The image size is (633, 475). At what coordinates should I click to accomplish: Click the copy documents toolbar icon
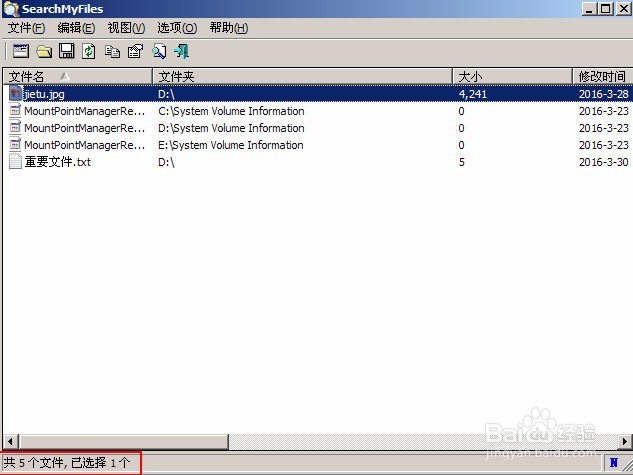pyautogui.click(x=112, y=51)
